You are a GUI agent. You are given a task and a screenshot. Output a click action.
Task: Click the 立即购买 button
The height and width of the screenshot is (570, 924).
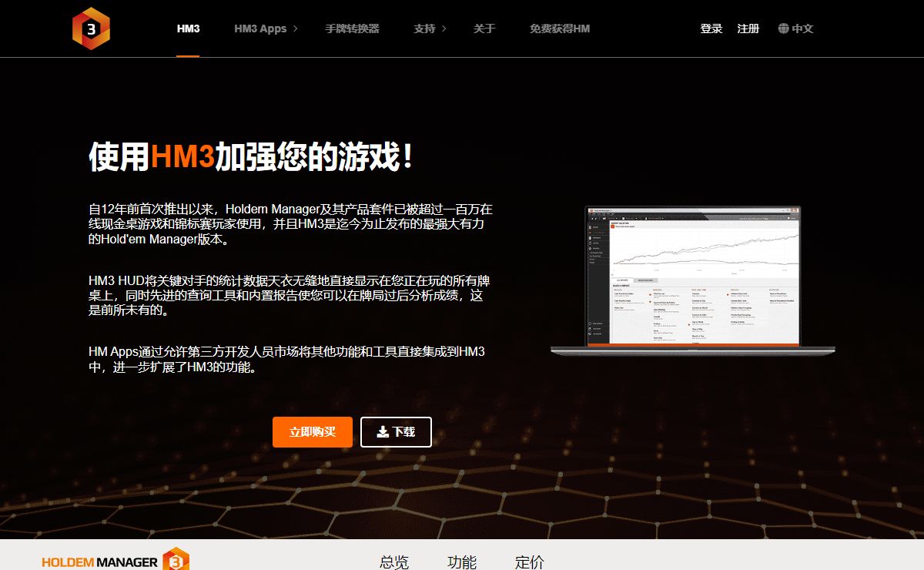313,432
